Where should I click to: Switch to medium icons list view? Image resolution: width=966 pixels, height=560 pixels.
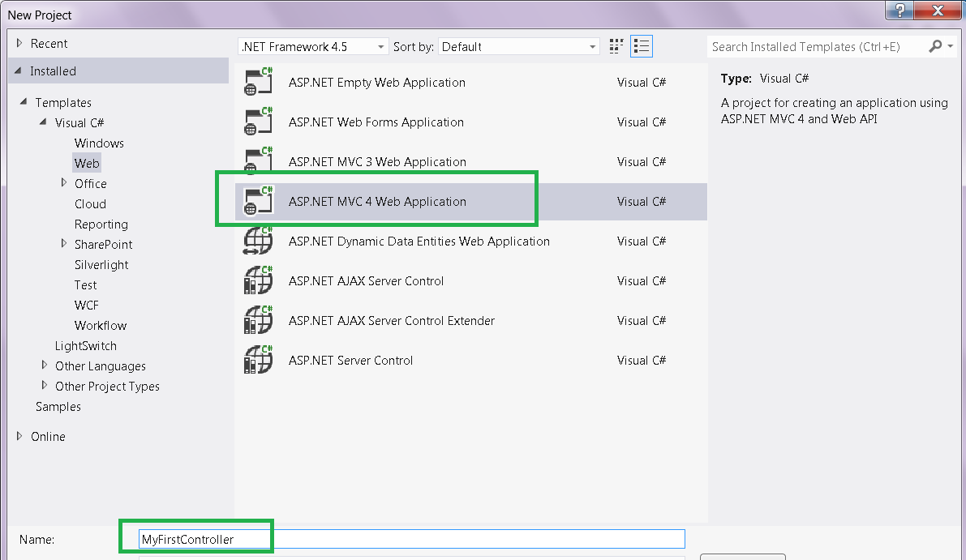point(642,46)
